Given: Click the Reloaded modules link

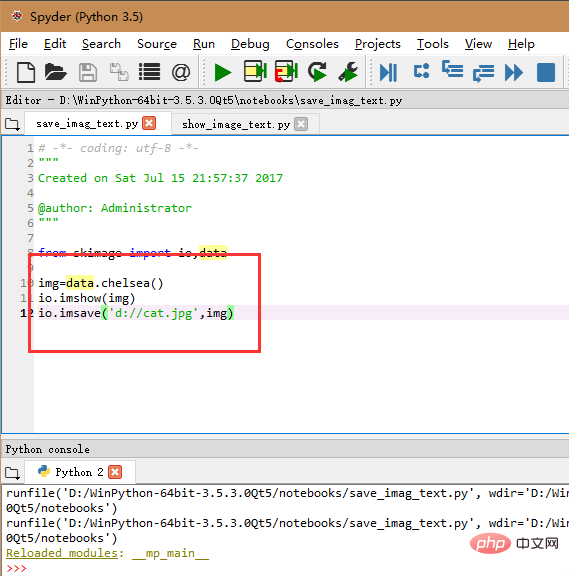Looking at the screenshot, I should (62, 553).
